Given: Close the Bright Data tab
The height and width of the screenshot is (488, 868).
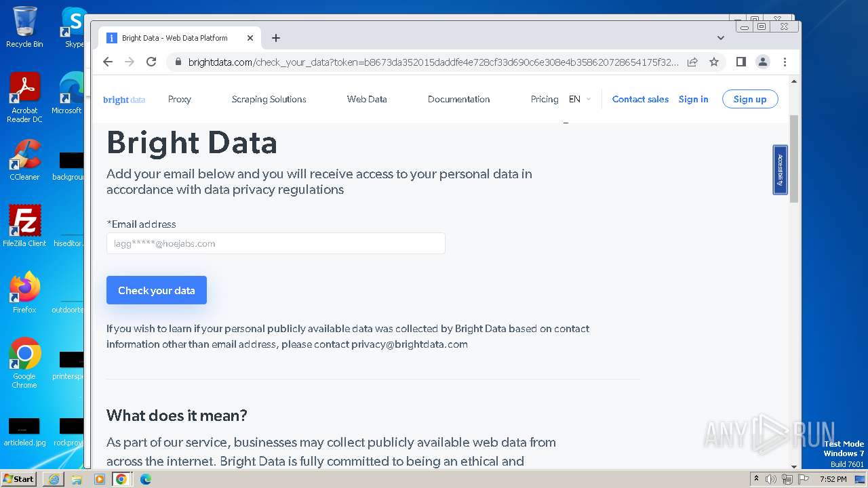Looking at the screenshot, I should pos(250,38).
